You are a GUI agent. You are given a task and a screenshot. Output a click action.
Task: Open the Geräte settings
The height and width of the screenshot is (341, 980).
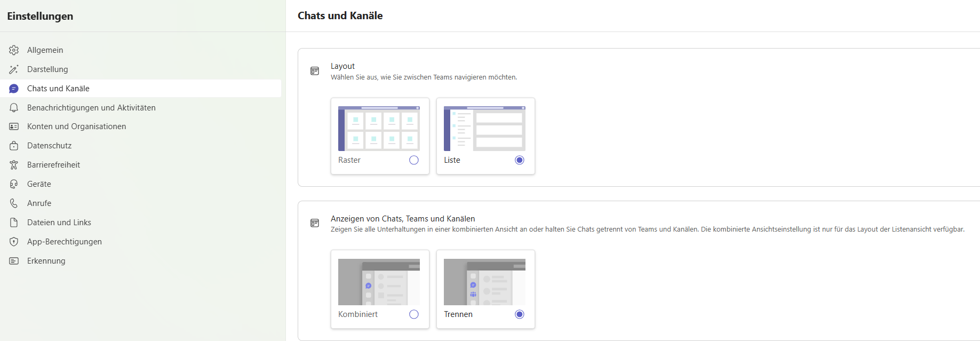(141, 184)
